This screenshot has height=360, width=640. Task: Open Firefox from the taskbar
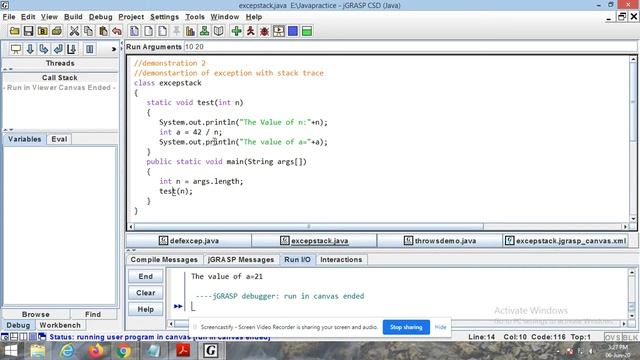(x=96, y=351)
